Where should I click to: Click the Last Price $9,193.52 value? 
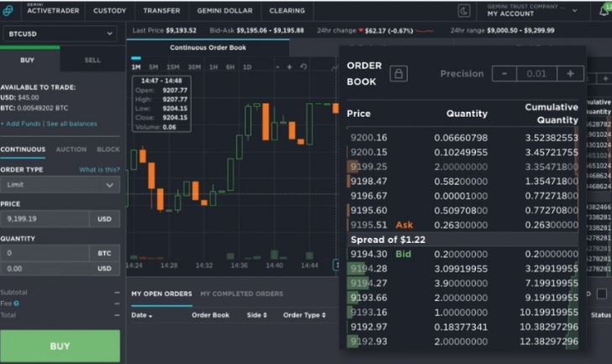click(x=181, y=30)
